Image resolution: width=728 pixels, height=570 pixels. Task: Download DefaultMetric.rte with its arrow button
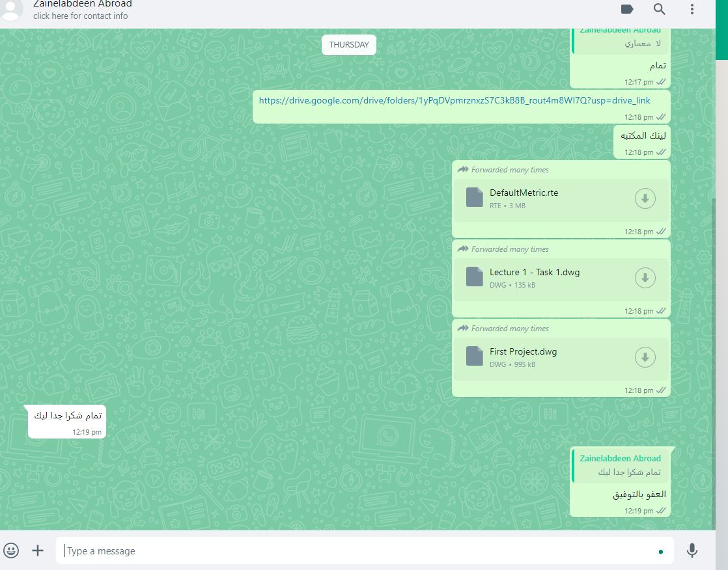coord(645,198)
